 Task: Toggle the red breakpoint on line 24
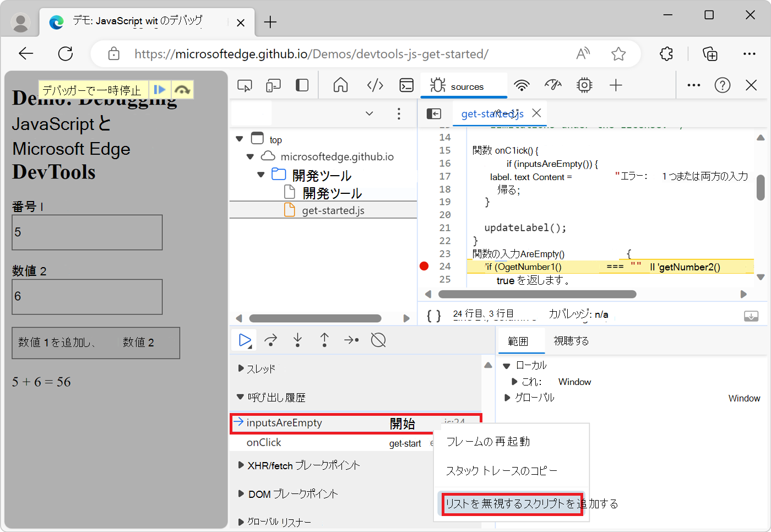point(423,266)
